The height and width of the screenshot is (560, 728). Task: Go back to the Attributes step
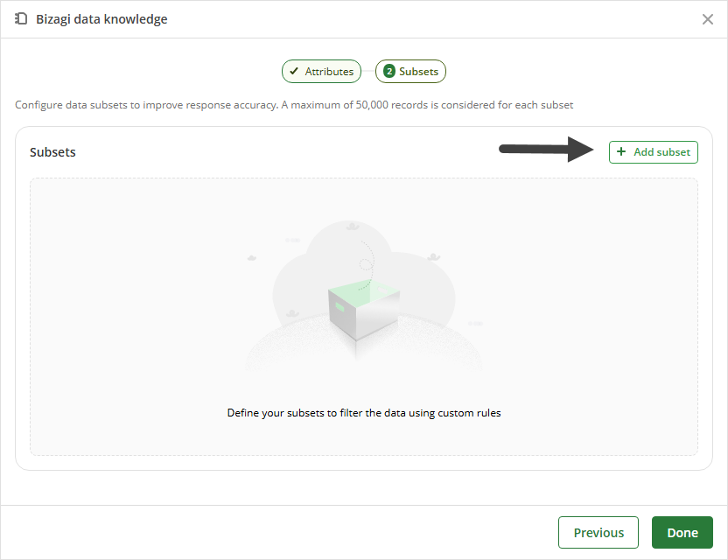tap(321, 72)
